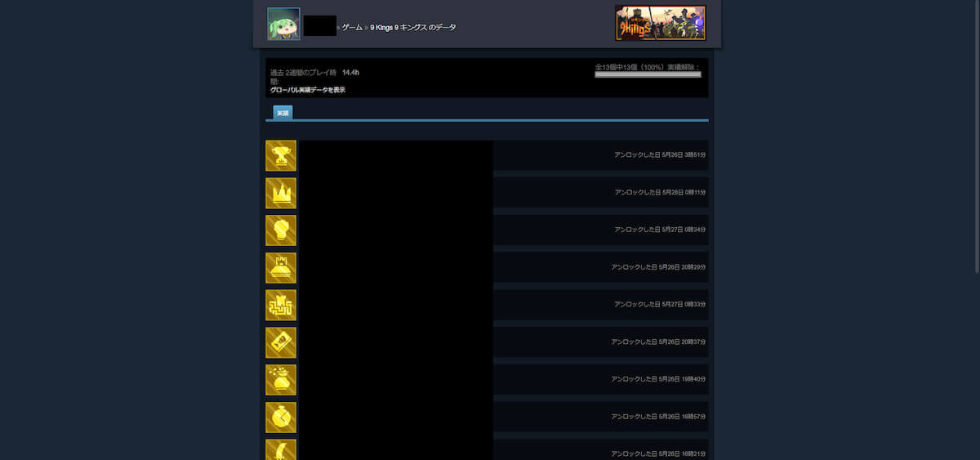Screen dimensions: 980x460
Task: Click the stopwatch achievement icon
Action: pos(281,418)
